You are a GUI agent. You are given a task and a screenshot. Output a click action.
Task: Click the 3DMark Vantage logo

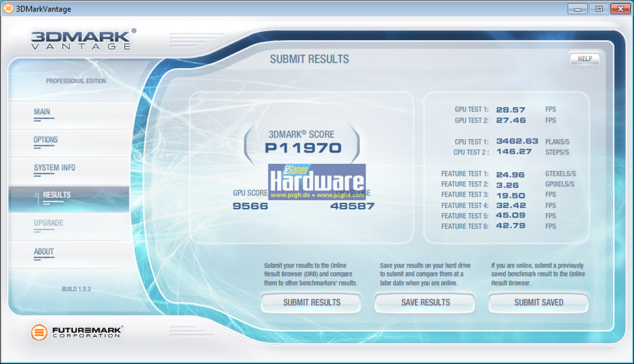point(83,39)
